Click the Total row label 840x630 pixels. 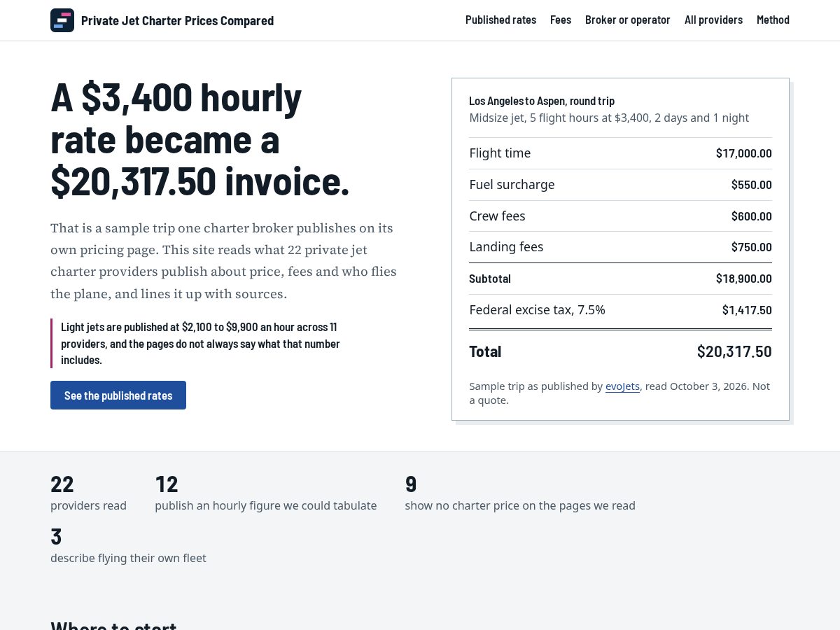(x=485, y=351)
